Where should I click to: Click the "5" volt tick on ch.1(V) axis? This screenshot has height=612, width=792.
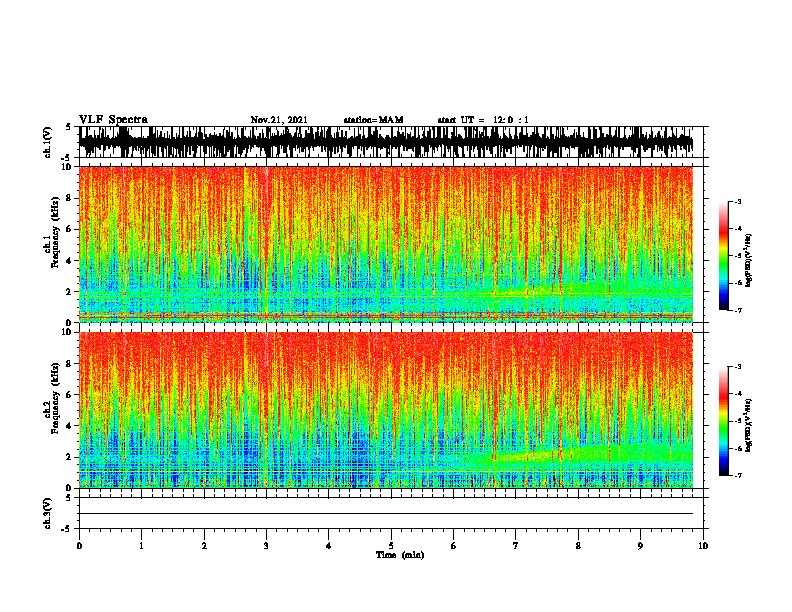click(68, 127)
